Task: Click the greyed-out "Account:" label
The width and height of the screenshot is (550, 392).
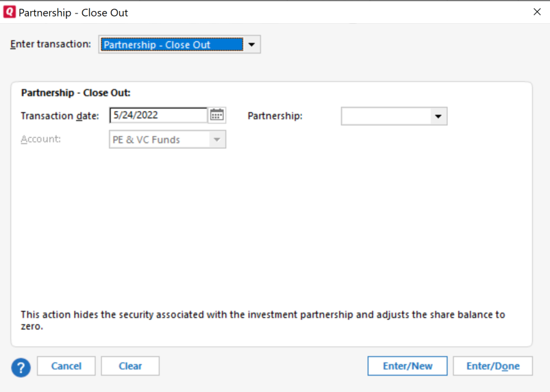Action: coord(41,139)
